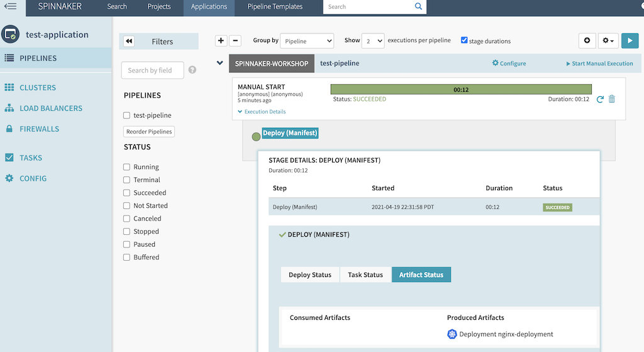644x352 pixels.
Task: Click the Filters header button
Action: 158,41
